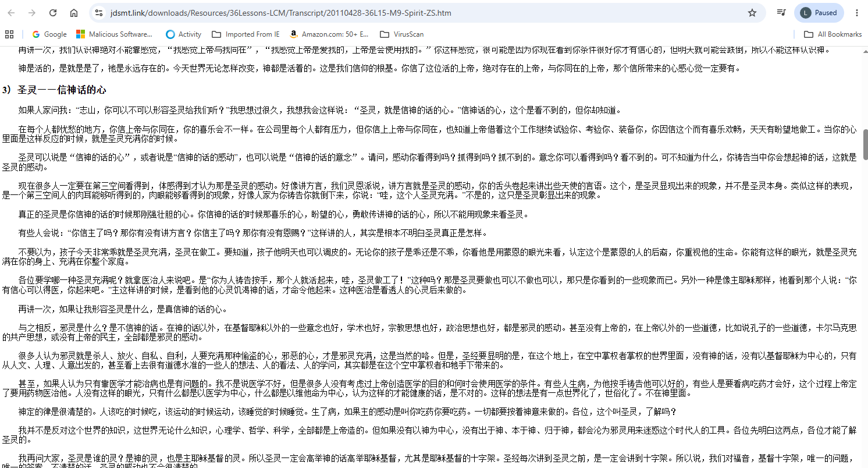
Task: Click the browser forward arrow
Action: (x=32, y=13)
